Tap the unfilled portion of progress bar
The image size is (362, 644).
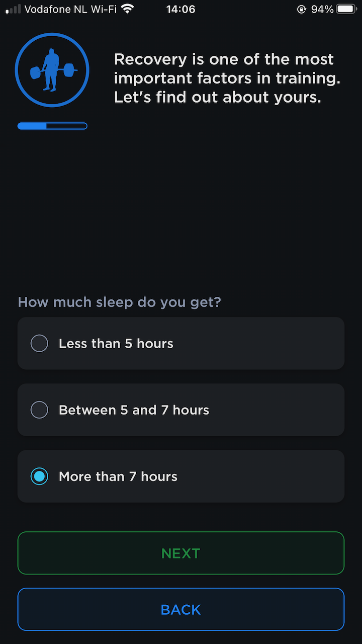click(67, 126)
